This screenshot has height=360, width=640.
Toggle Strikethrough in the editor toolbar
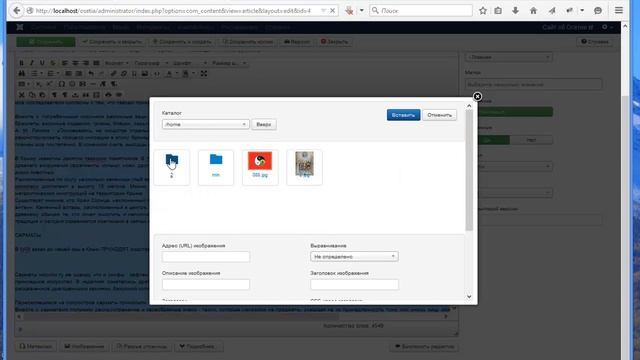pyautogui.click(x=52, y=63)
